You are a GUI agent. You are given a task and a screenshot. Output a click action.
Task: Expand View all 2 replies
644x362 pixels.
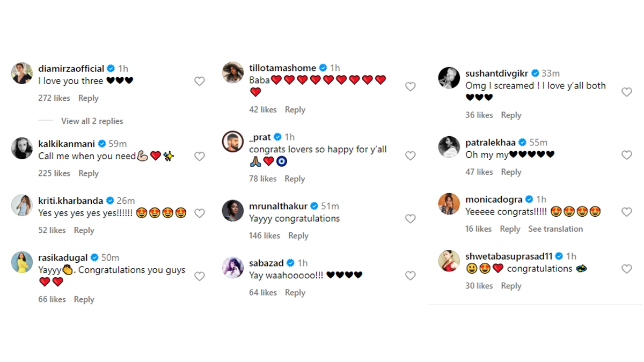pos(92,121)
